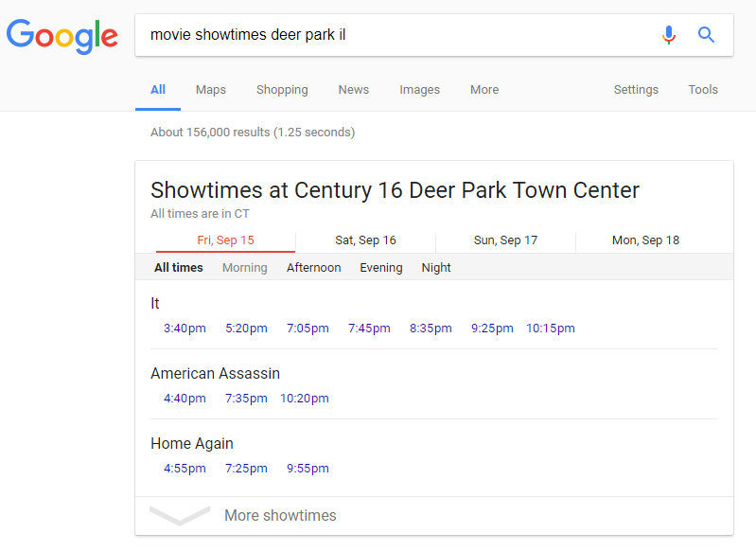
Task: Choose Home Again 7:25pm showtime
Action: (246, 469)
